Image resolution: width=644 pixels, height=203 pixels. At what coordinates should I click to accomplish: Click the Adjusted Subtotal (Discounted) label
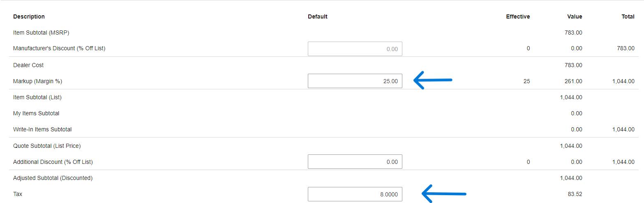click(x=53, y=178)
